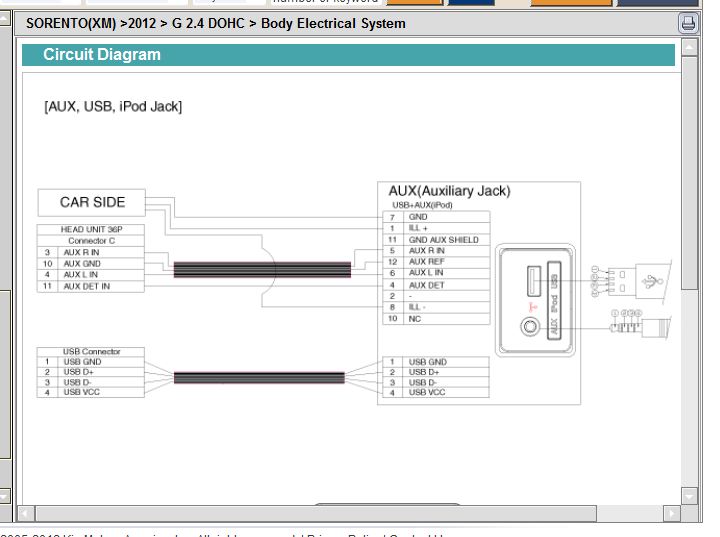Image resolution: width=720 pixels, height=537 pixels.
Task: Click the print icon in the header
Action: (x=688, y=23)
